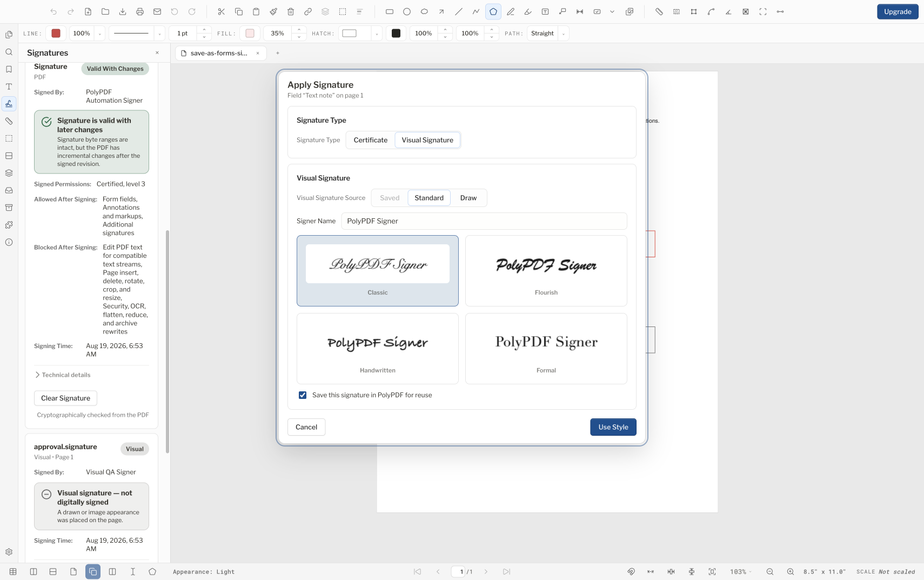The image size is (924, 580).
Task: Click the red line color swatch
Action: click(x=56, y=34)
